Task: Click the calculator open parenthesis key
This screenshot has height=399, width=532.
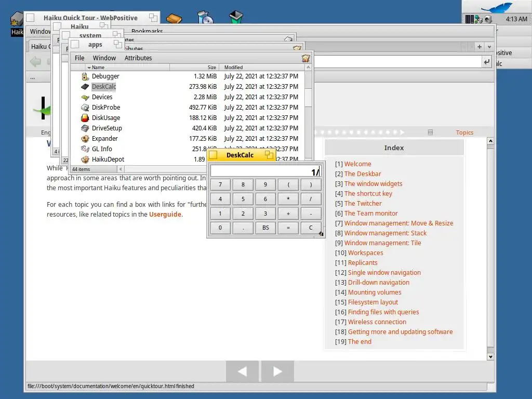Action: [x=288, y=185]
